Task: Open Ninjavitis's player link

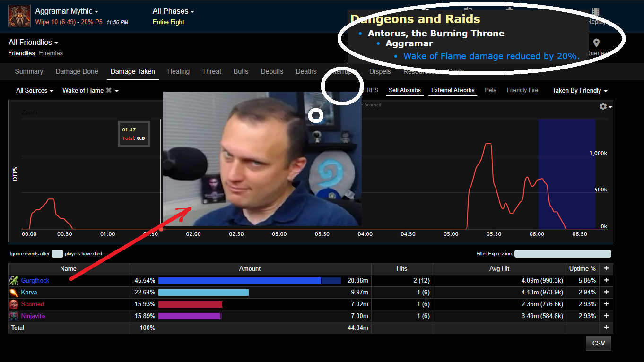Action: 34,316
